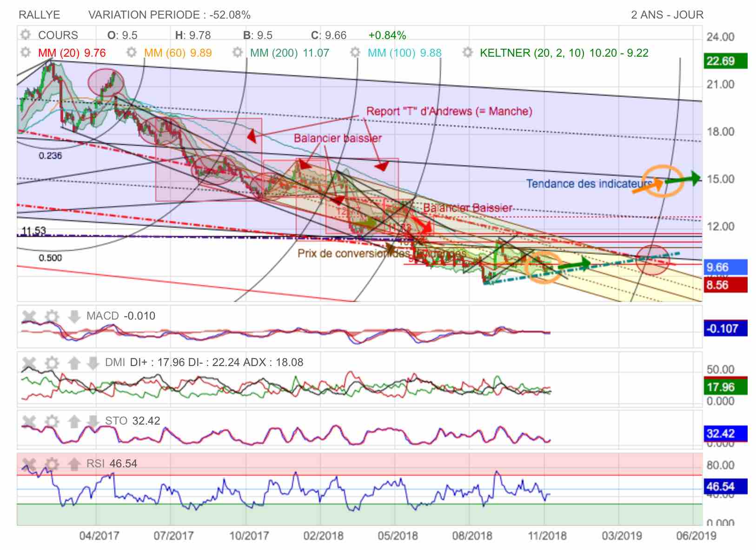
Task: Select the MM (60) 9.89 legend
Action: coord(178,53)
